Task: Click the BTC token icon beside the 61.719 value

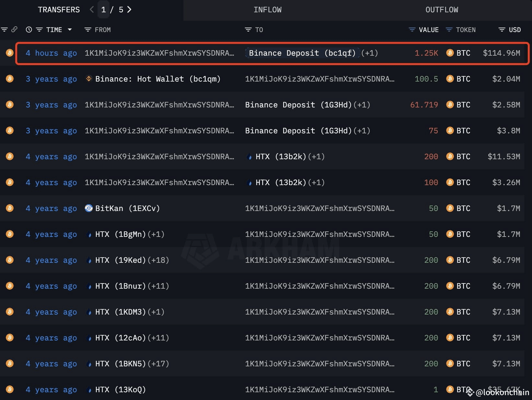Action: pos(450,105)
